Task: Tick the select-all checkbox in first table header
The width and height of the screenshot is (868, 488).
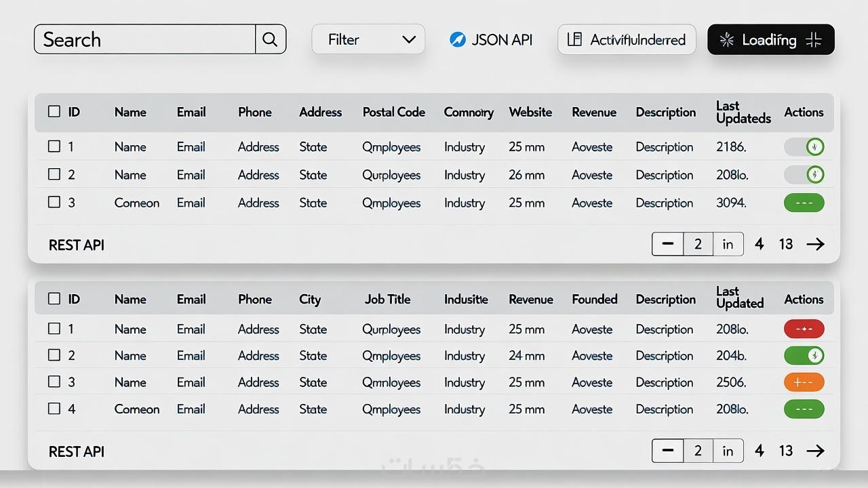Action: [54, 112]
